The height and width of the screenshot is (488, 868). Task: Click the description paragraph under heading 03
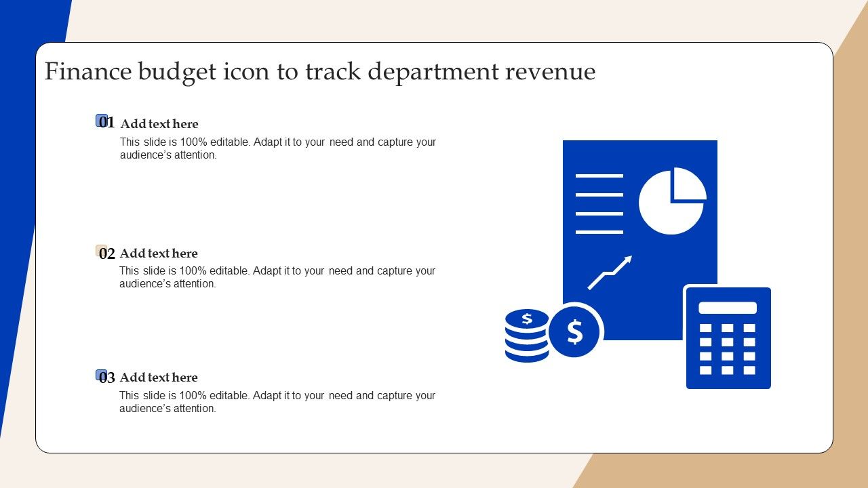pos(277,402)
